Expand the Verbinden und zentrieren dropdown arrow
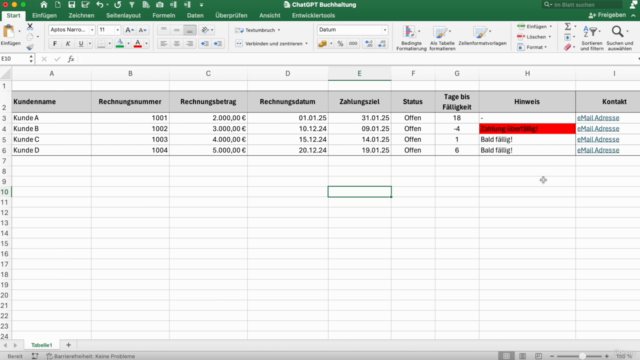Image resolution: width=640 pixels, height=360 pixels. pyautogui.click(x=307, y=44)
